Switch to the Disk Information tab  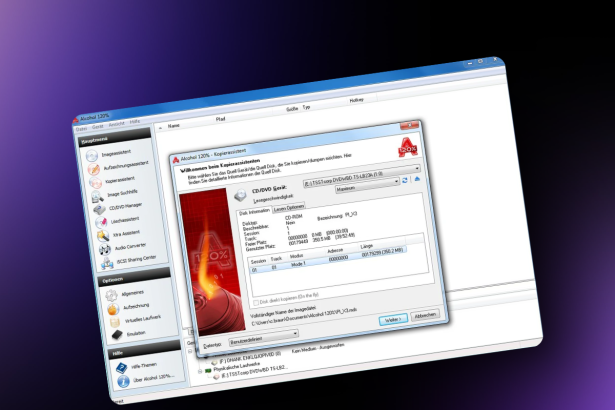click(255, 211)
